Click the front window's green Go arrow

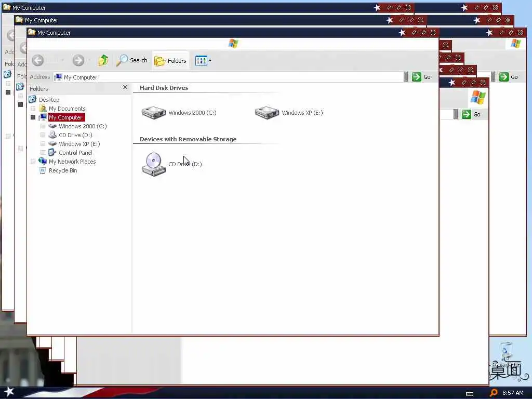click(x=416, y=77)
